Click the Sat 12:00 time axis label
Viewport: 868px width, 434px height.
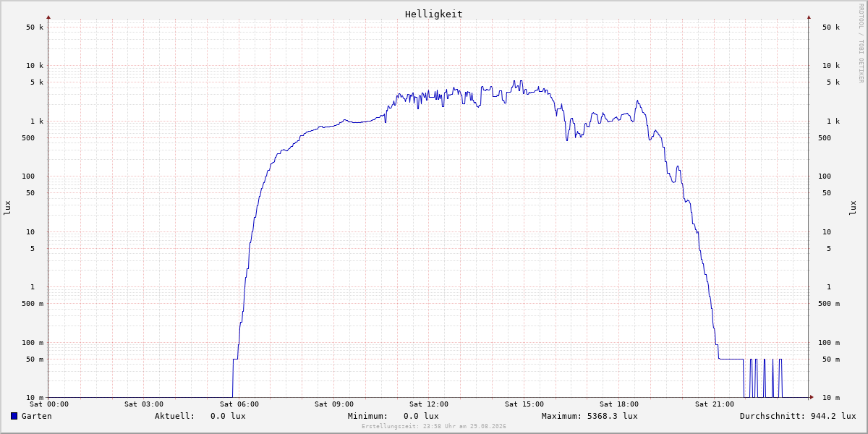pos(429,404)
